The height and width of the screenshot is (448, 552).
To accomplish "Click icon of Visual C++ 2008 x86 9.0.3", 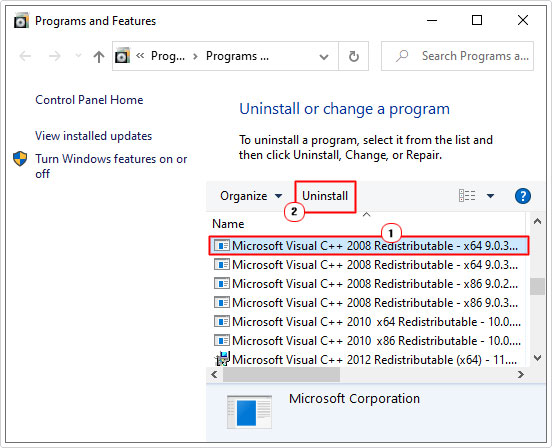I will click(x=222, y=302).
